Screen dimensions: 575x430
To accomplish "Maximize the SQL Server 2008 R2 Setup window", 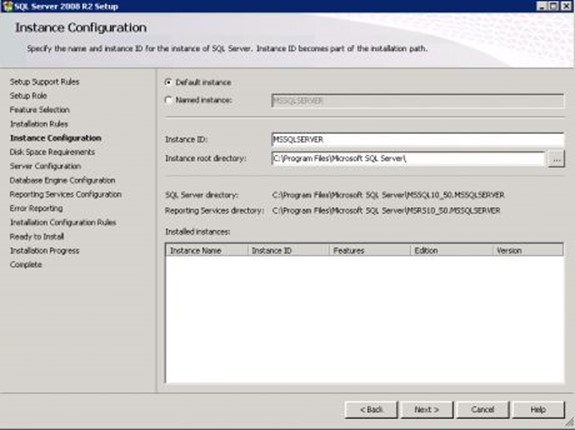I will pos(554,6).
